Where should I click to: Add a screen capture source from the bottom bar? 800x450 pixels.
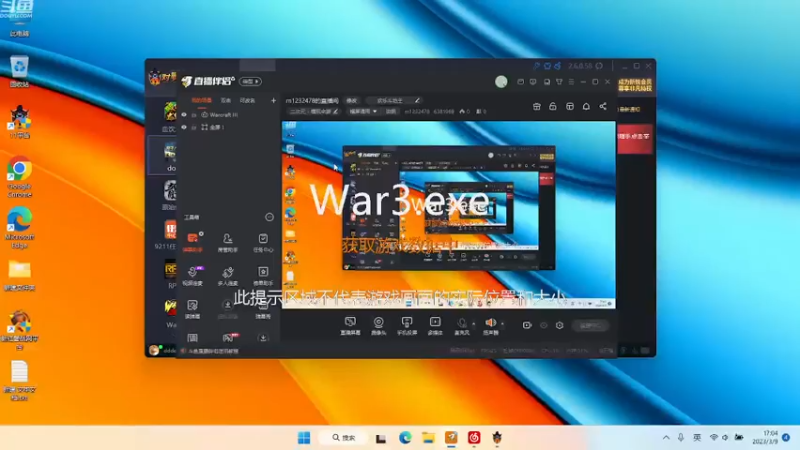click(350, 326)
